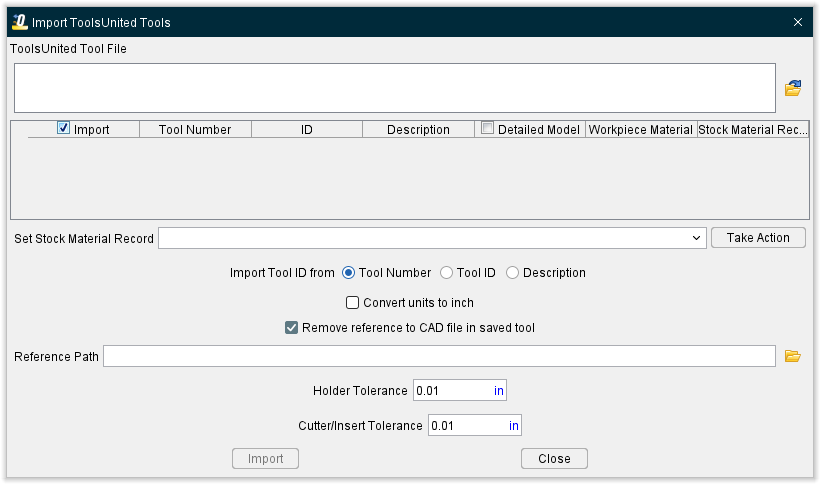Select the Description radio button
820x484 pixels.
point(512,273)
